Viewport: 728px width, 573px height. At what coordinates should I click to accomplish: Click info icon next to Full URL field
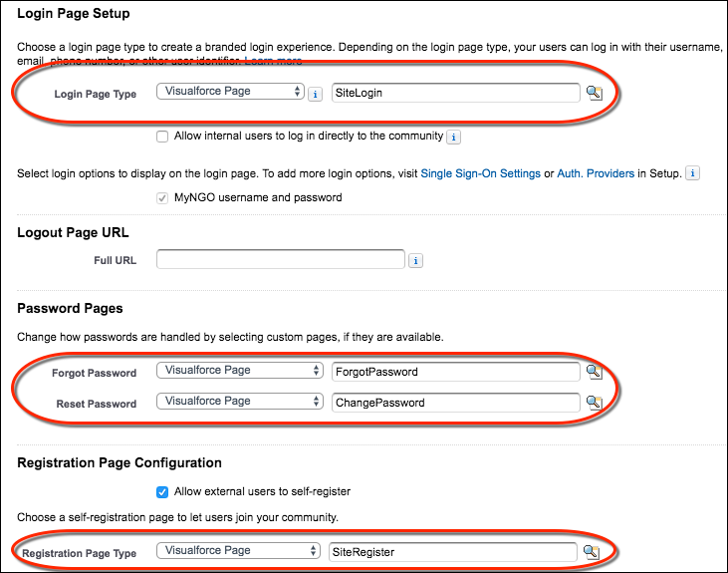pos(416,261)
